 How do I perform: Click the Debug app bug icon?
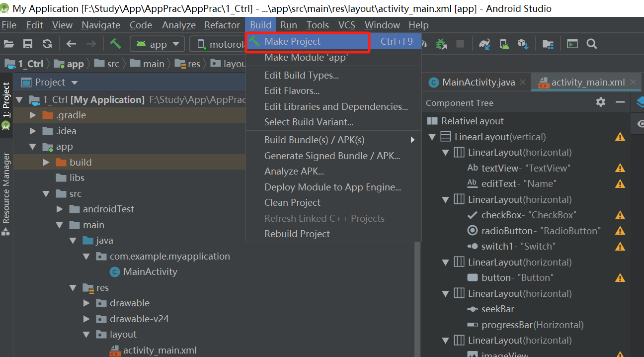pos(441,44)
